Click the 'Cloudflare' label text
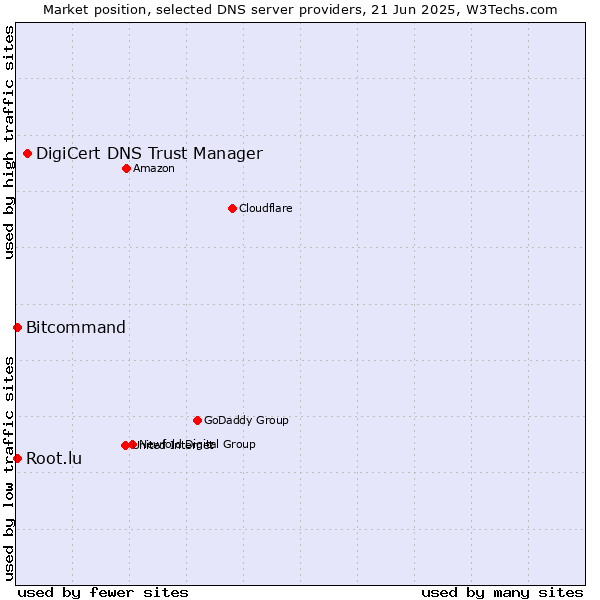The height and width of the screenshot is (600, 600). pyautogui.click(x=266, y=209)
